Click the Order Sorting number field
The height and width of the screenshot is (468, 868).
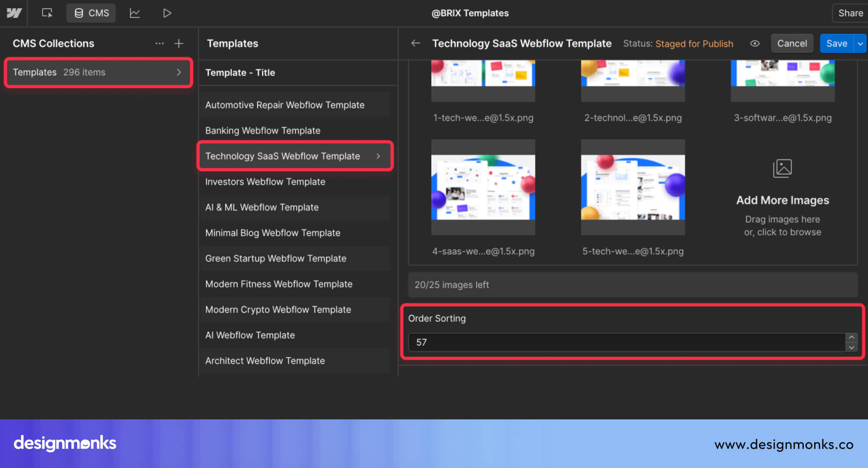point(627,343)
